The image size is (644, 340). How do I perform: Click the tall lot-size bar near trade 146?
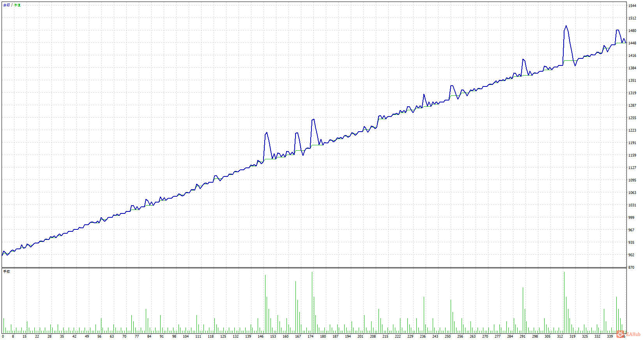265,304
